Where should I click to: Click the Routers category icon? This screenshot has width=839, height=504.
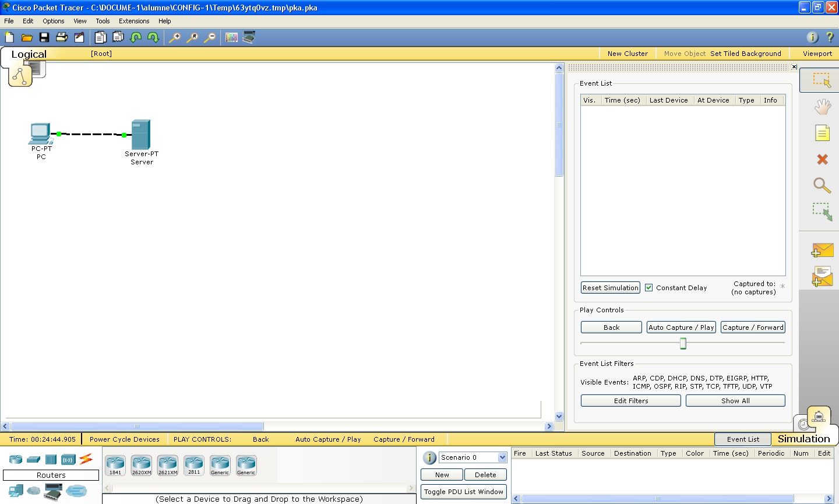point(16,459)
